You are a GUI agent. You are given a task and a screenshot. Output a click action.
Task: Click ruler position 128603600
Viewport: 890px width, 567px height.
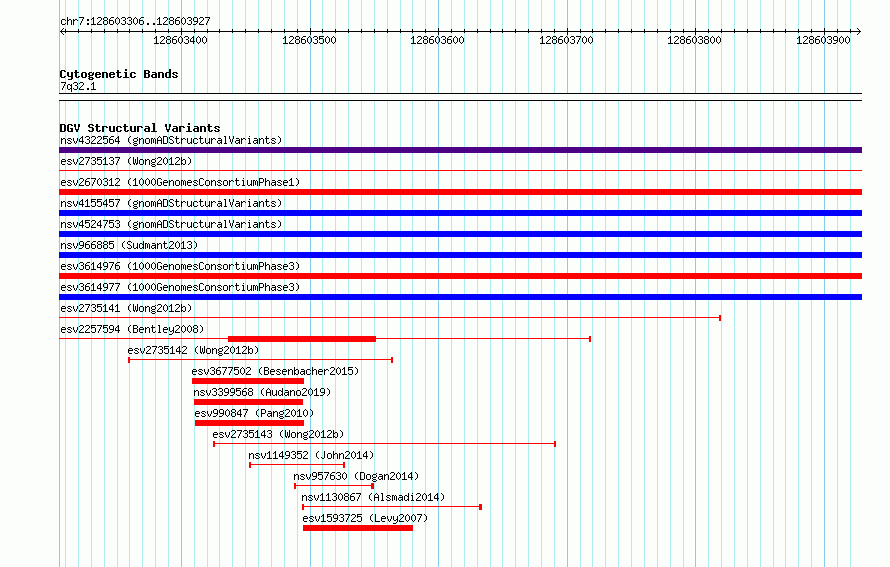coord(438,40)
